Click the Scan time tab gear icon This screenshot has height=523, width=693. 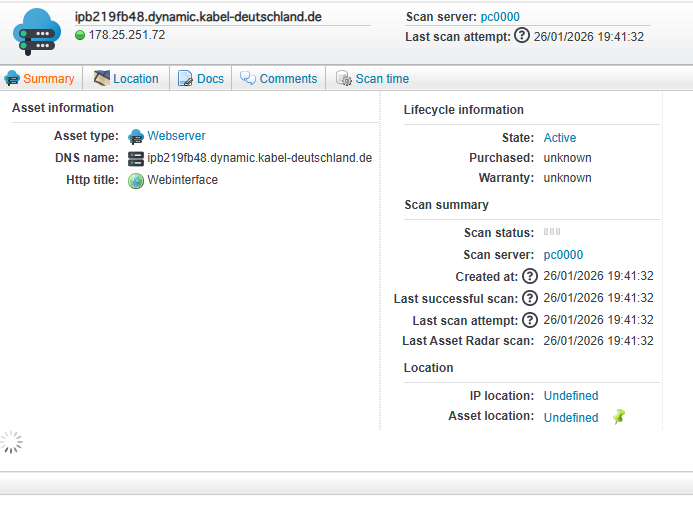pyautogui.click(x=344, y=78)
